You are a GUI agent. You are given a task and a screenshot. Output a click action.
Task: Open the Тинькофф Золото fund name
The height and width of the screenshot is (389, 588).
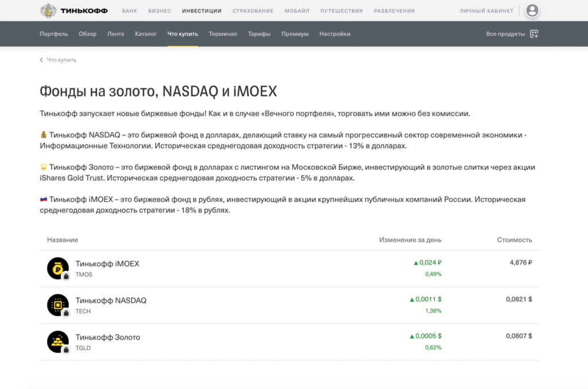107,337
